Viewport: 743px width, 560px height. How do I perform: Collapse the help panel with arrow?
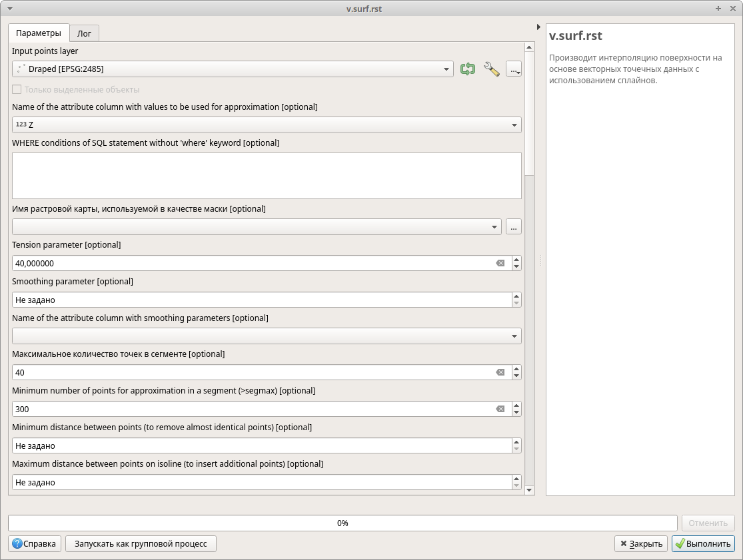[x=538, y=27]
